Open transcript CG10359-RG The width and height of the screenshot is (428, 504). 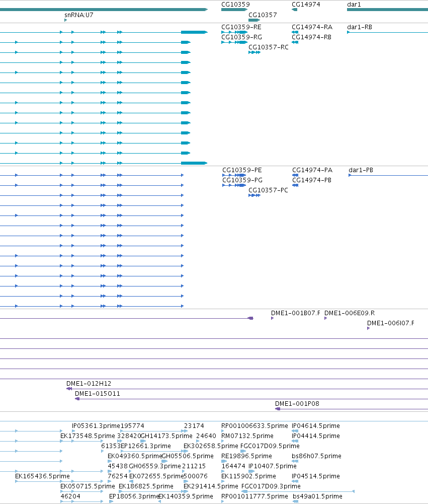(241, 37)
